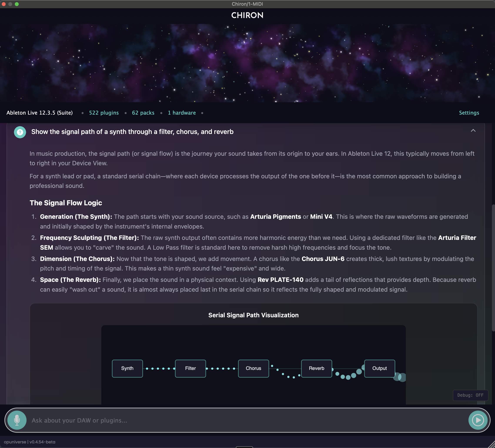Click the Chiron/1-MIDI title bar
The image size is (495, 448).
pyautogui.click(x=247, y=4)
